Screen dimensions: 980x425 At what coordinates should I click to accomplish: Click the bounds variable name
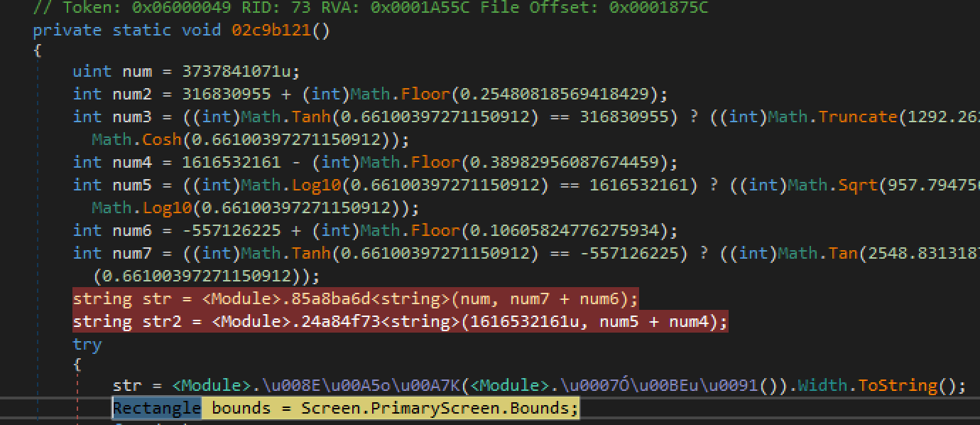(x=241, y=408)
